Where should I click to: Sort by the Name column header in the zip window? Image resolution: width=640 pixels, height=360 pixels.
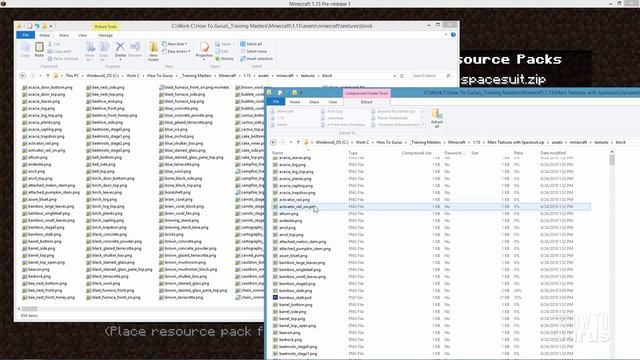point(278,153)
